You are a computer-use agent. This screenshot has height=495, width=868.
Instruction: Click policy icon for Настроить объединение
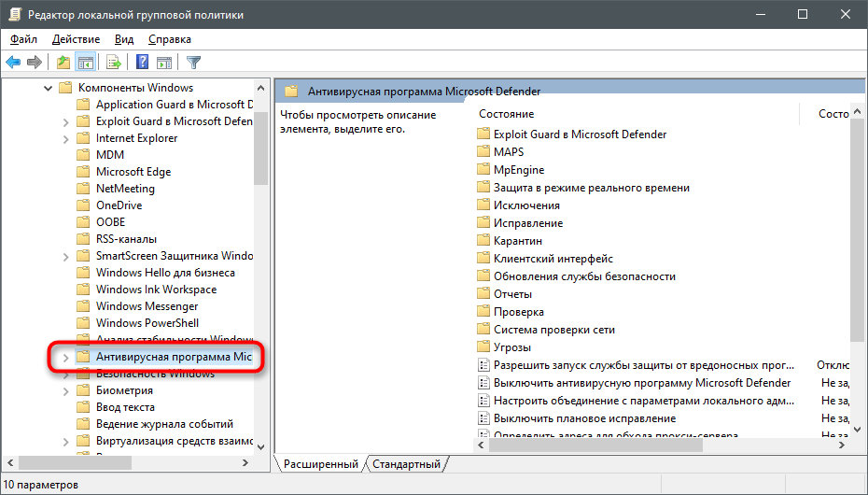(x=483, y=401)
